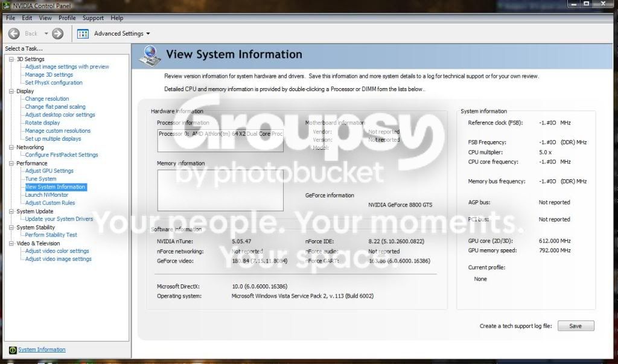Select Update your System Drivers task
Screen dimensions: 618x364
pyautogui.click(x=59, y=219)
